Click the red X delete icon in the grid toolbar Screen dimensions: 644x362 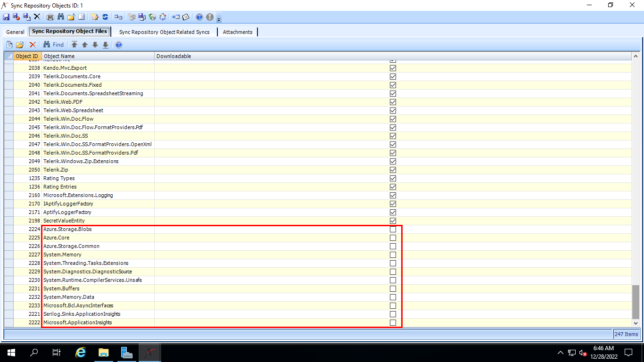tap(33, 45)
